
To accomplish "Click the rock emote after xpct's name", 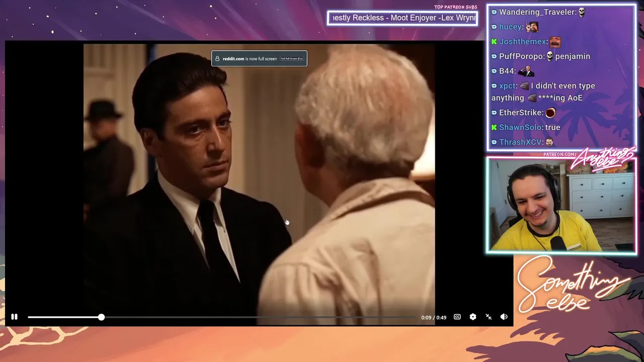I will pos(524,86).
